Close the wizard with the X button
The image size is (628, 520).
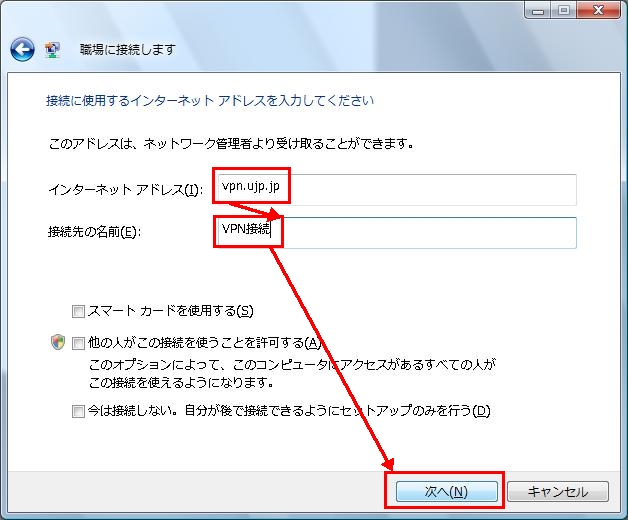coord(599,10)
